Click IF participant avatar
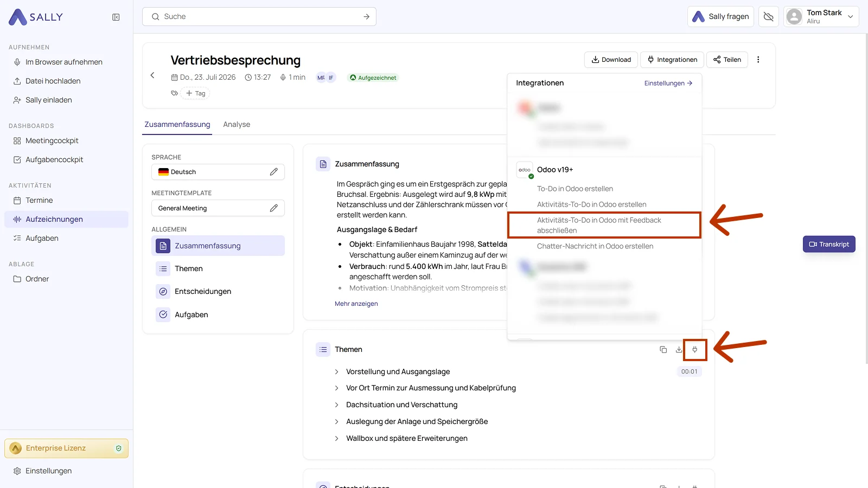868x488 pixels. click(x=331, y=78)
